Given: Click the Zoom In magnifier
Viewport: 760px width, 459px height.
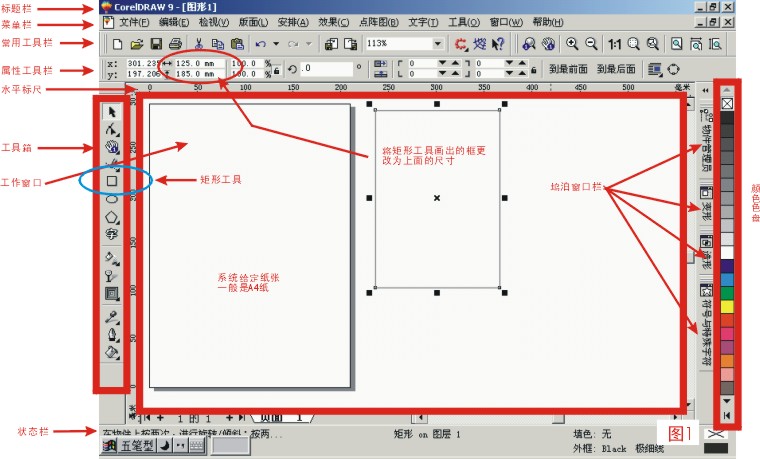Looking at the screenshot, I should click(572, 44).
